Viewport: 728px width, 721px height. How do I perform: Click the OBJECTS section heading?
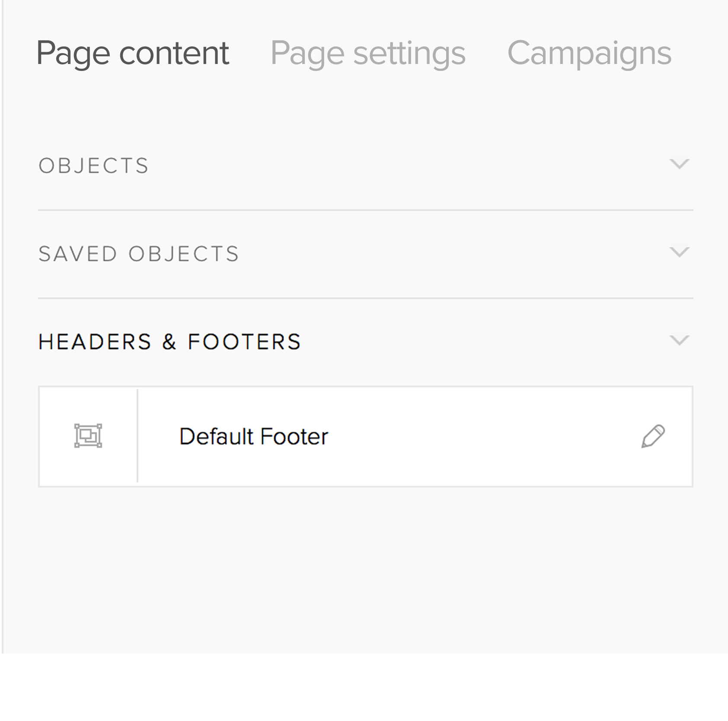[x=94, y=166]
